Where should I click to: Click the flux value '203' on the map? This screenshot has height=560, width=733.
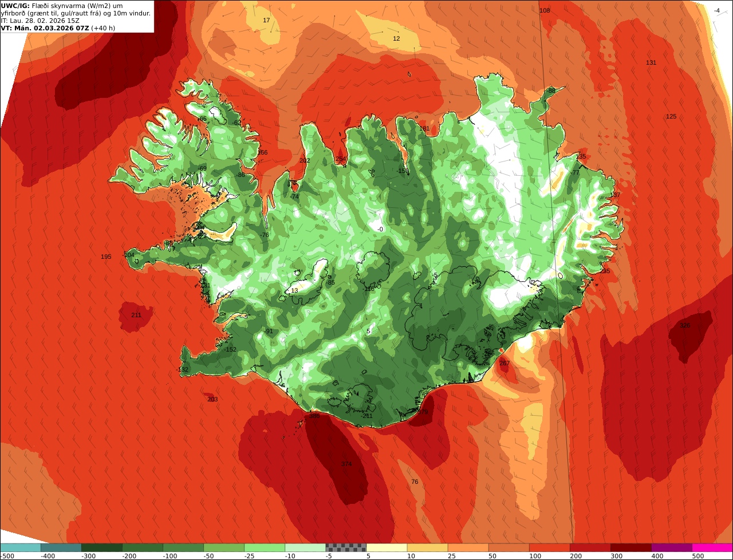tap(212, 399)
